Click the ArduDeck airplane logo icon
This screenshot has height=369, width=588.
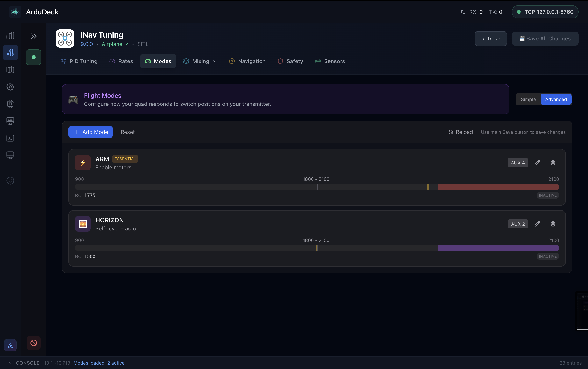[x=15, y=12]
